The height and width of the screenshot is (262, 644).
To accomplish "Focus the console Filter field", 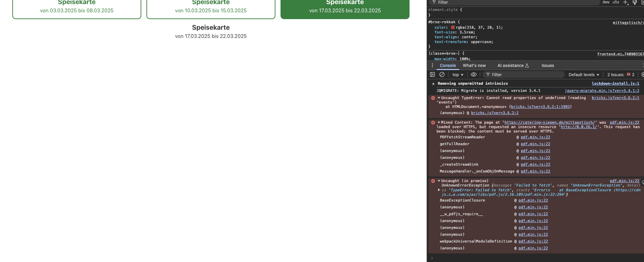I will (524, 74).
